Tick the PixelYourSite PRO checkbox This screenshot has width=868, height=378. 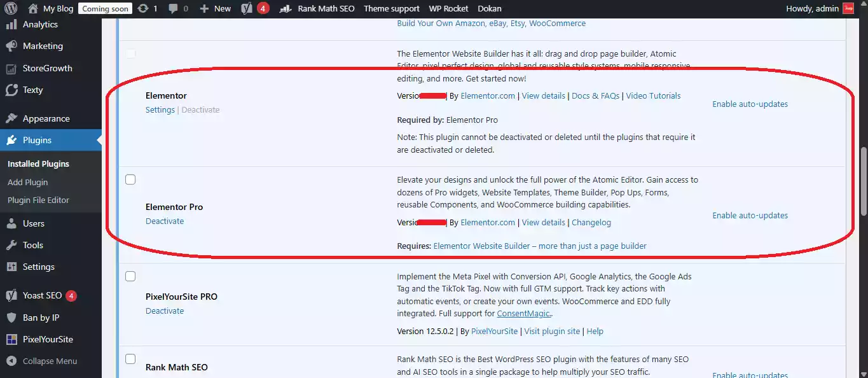point(130,276)
